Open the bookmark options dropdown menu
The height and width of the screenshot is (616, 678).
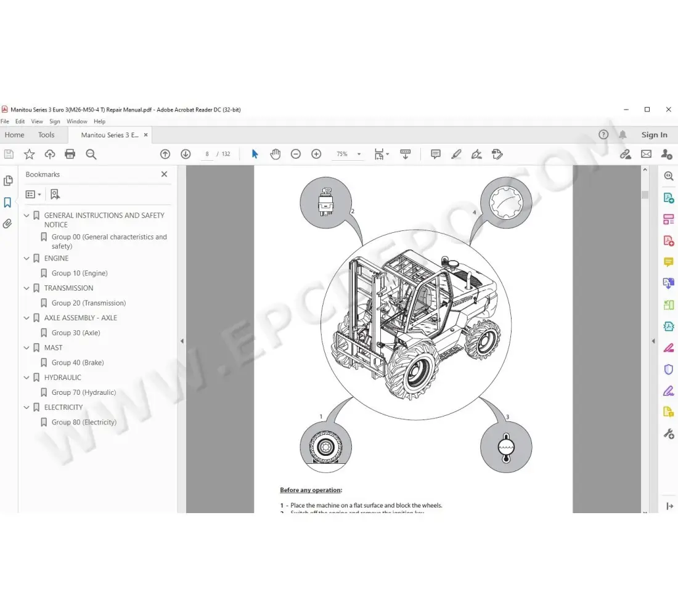pos(32,193)
